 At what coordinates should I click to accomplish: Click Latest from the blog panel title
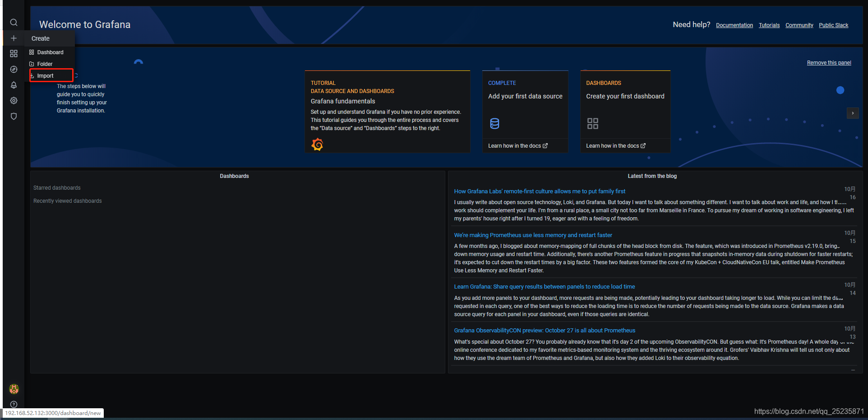click(x=652, y=176)
